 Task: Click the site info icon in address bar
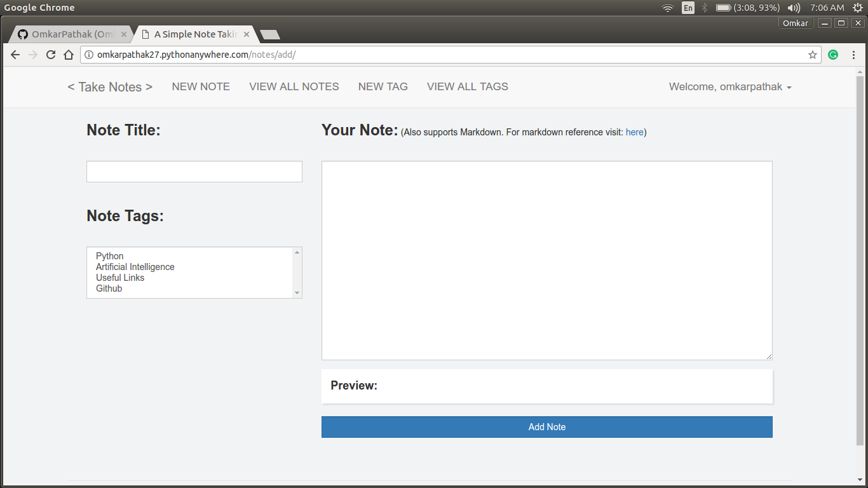pos(89,55)
